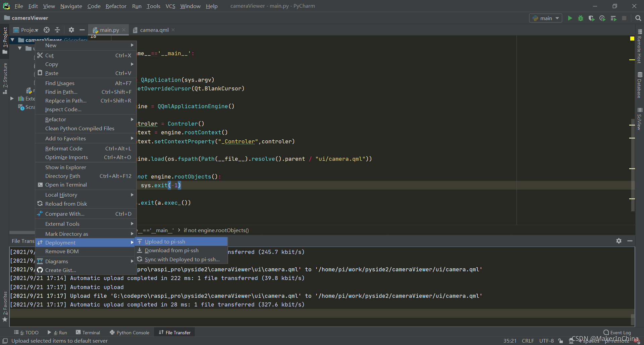The height and width of the screenshot is (345, 644).
Task: Click the File Transfer tool window button
Action: (x=175, y=332)
